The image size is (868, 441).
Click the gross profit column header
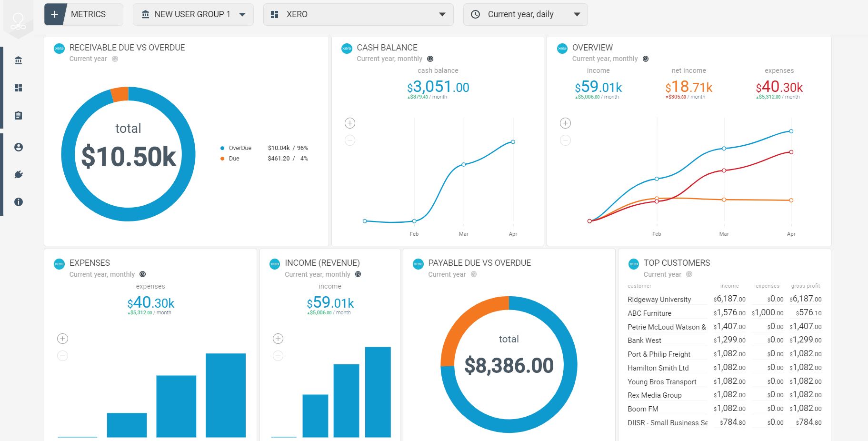point(806,286)
